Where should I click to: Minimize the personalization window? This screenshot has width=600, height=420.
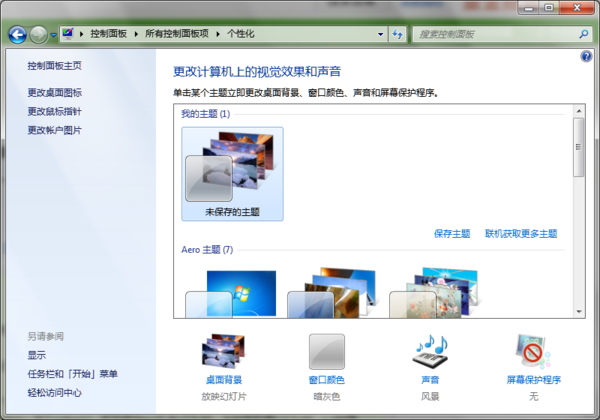528,8
